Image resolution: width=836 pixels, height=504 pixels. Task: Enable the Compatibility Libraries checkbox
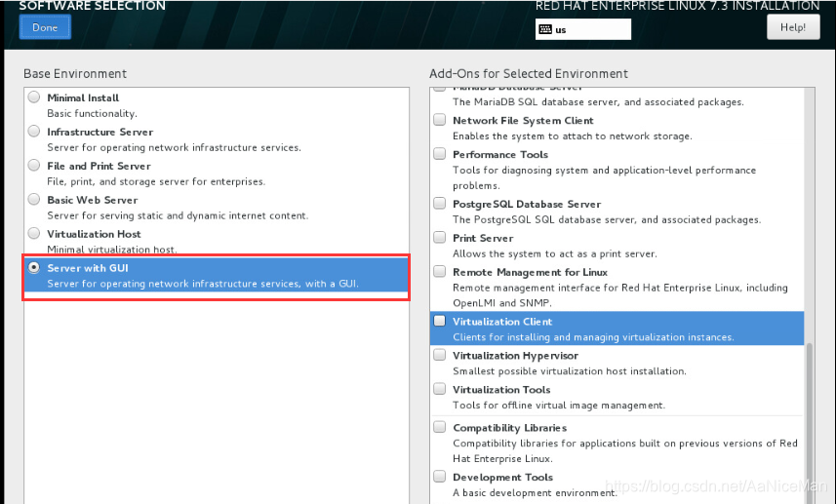pos(439,427)
